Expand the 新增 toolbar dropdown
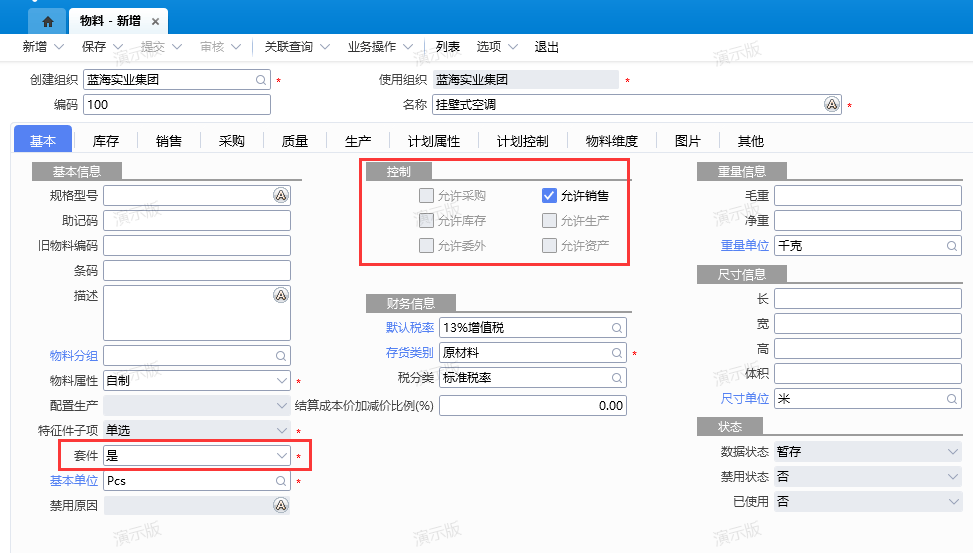The height and width of the screenshot is (553, 973). tap(59, 47)
